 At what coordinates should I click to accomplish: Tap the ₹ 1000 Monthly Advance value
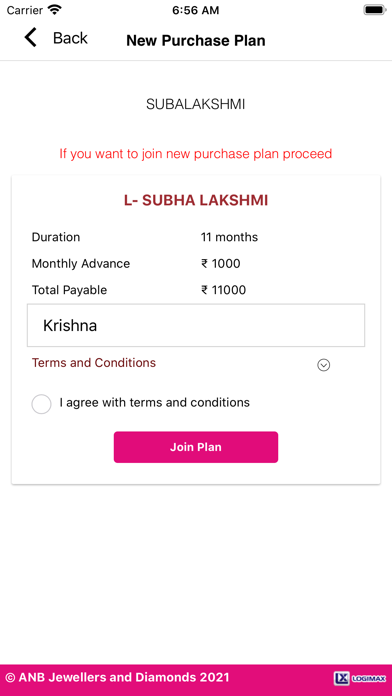[221, 264]
